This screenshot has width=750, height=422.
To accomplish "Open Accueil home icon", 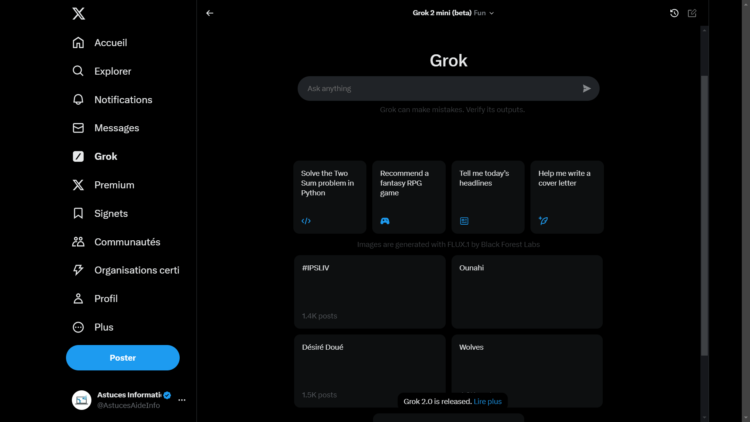I will (78, 43).
